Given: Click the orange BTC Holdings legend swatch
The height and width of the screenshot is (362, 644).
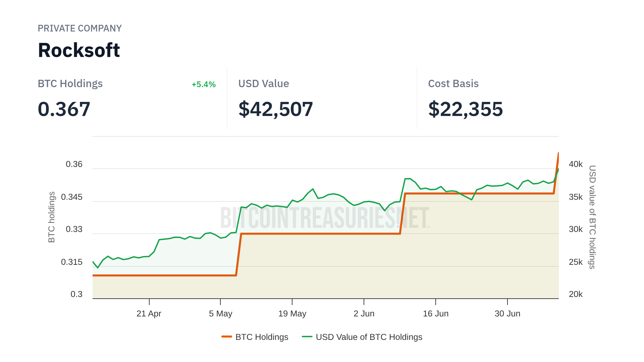Looking at the screenshot, I should coord(227,337).
